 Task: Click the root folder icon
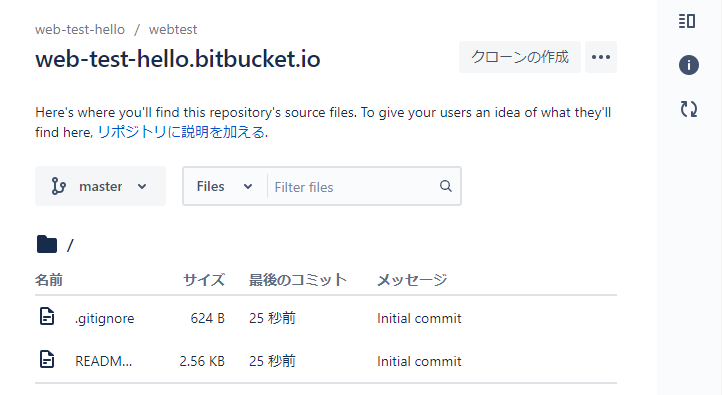[x=47, y=244]
